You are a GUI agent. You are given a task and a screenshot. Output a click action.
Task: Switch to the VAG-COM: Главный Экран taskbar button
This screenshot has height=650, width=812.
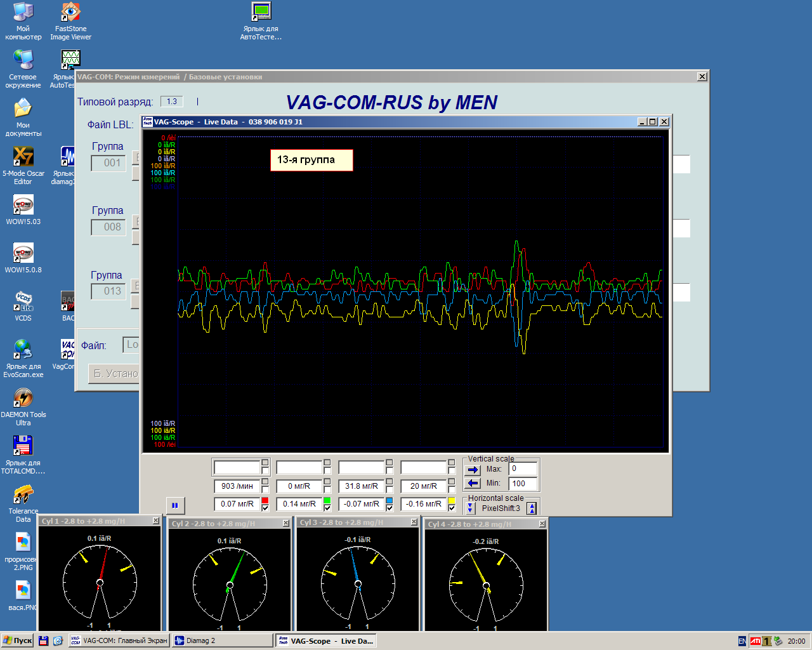[119, 641]
